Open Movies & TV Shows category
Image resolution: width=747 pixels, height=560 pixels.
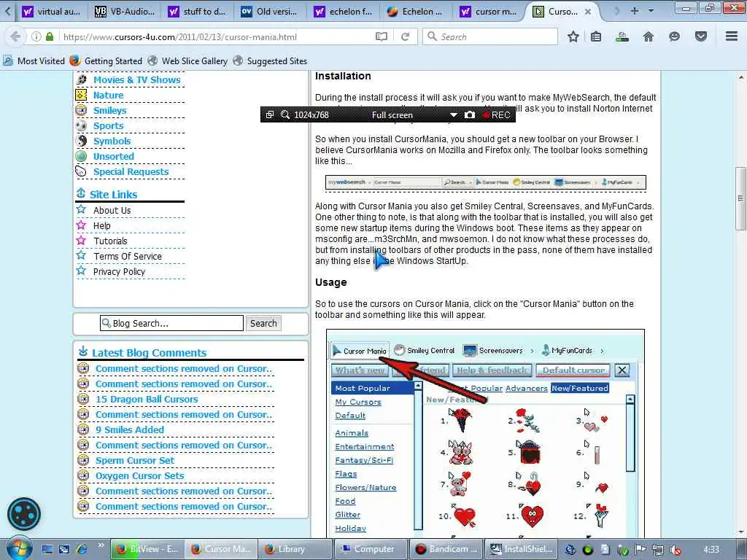[136, 80]
